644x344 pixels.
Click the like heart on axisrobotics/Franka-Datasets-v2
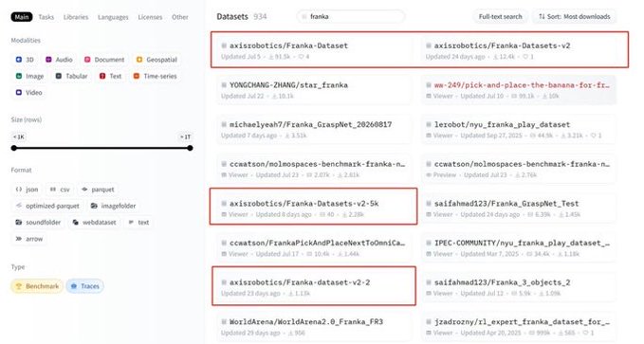[x=524, y=57]
